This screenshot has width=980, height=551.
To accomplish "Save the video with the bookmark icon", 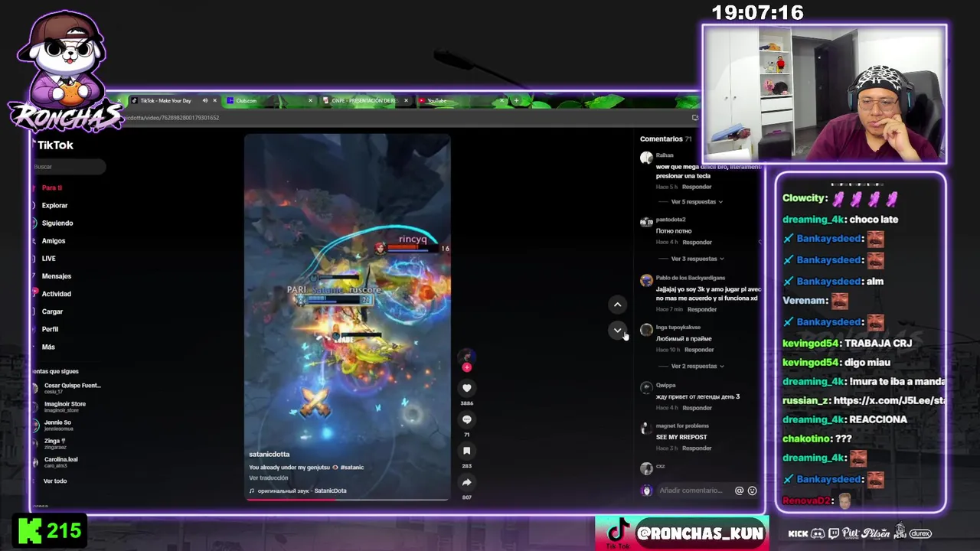I will 466,451.
